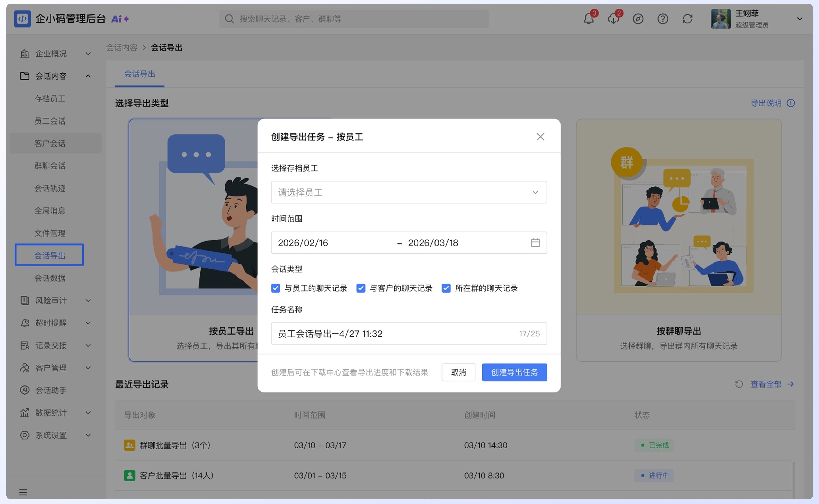
Task: Click the person icon of 客户批量导出 row
Action: click(129, 475)
